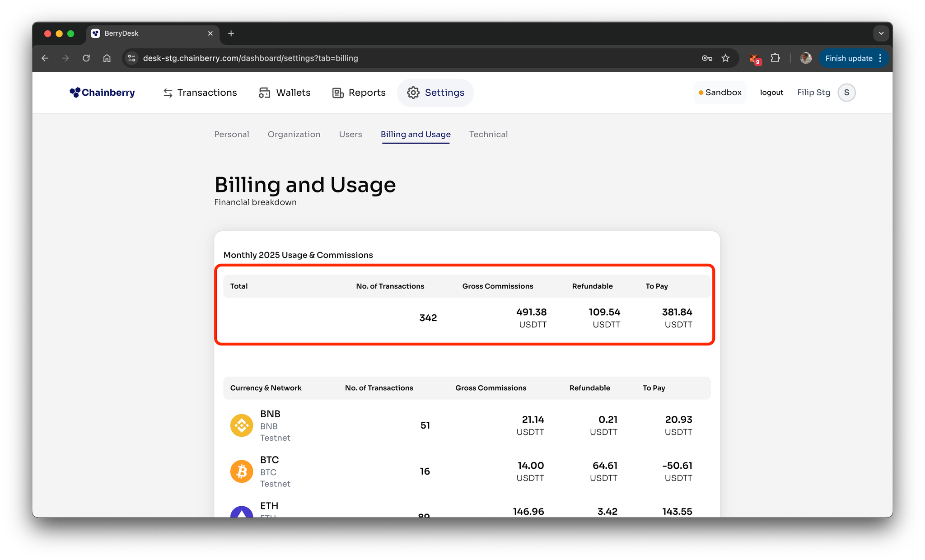The height and width of the screenshot is (560, 925).
Task: Open the Users tab
Action: [x=350, y=134]
